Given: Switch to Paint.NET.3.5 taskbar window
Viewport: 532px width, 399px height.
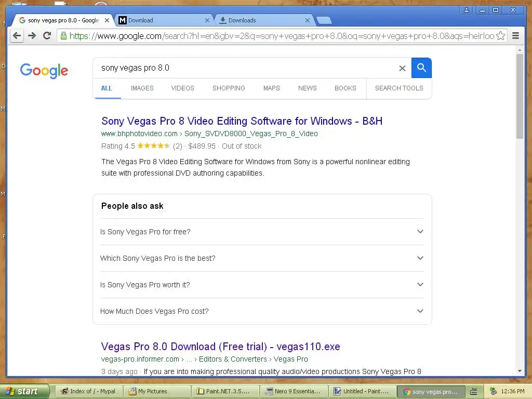Looking at the screenshot, I should [x=225, y=391].
